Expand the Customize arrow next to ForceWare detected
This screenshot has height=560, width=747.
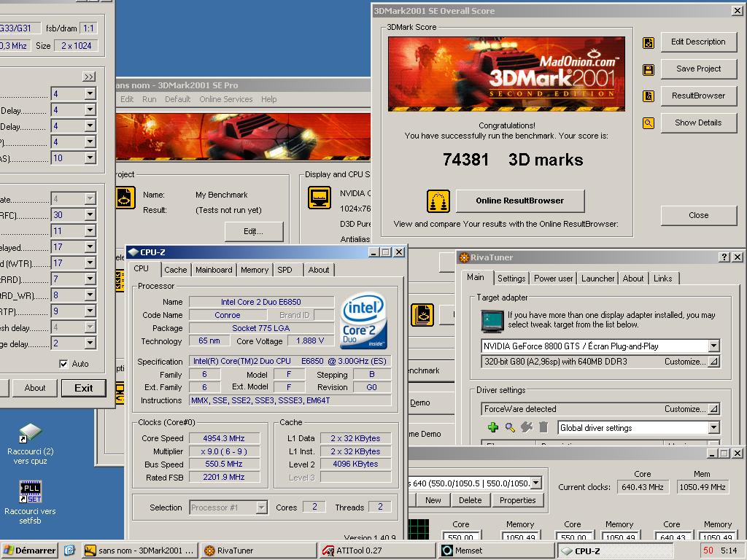click(713, 409)
